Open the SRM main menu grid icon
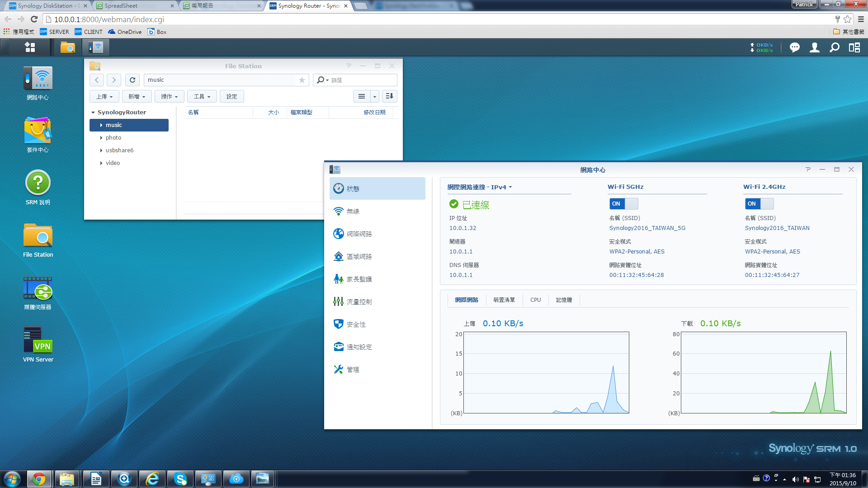 (x=30, y=47)
